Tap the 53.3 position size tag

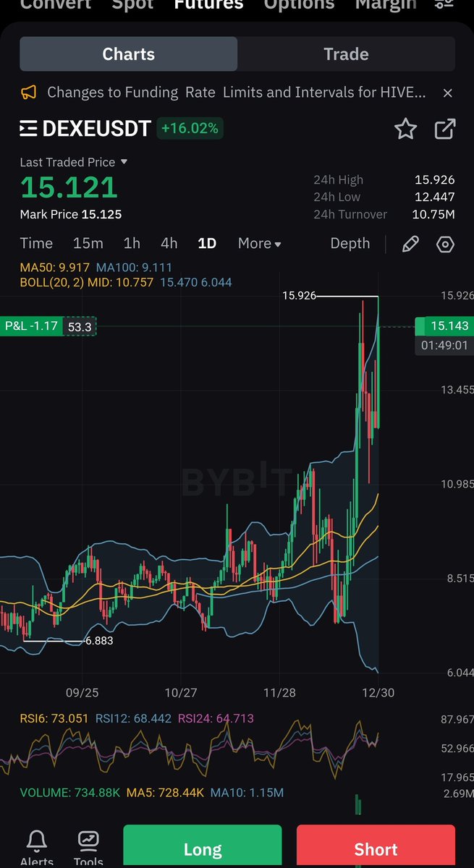click(80, 327)
